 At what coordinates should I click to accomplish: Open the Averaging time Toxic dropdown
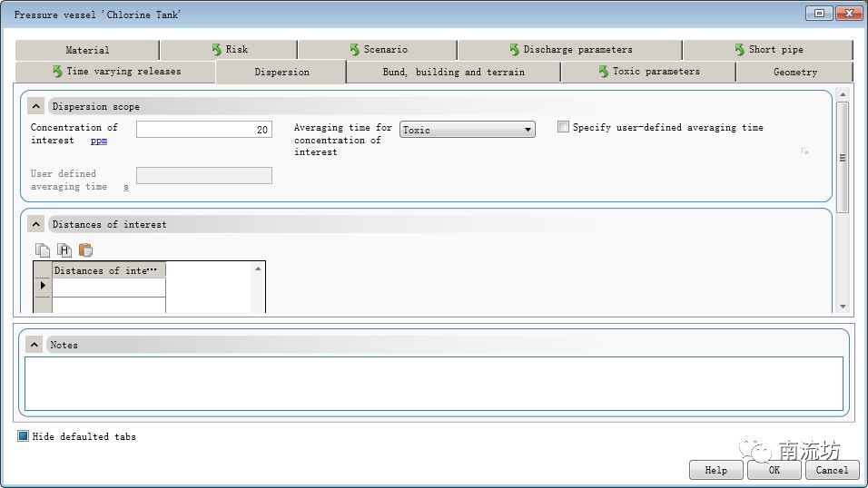pyautogui.click(x=467, y=130)
